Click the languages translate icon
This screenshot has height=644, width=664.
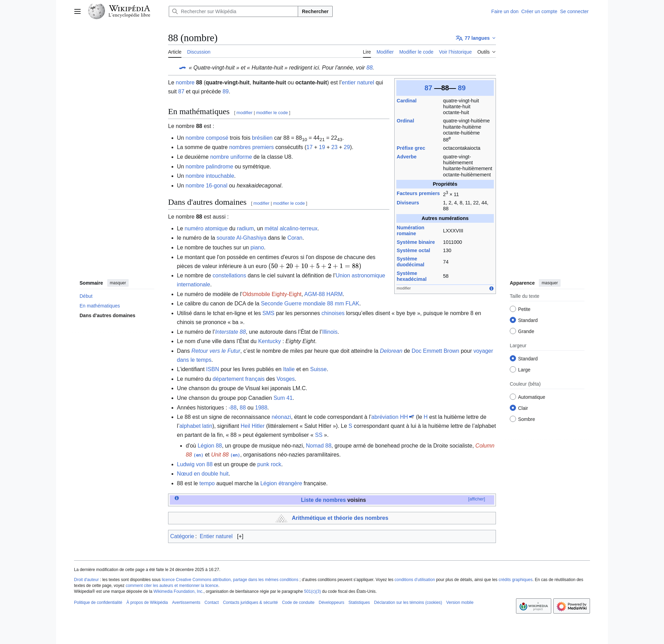(459, 38)
